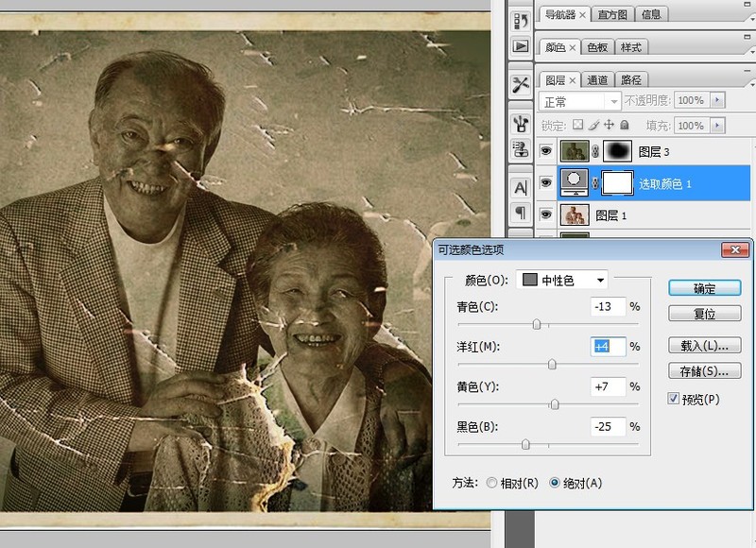Image resolution: width=756 pixels, height=548 pixels.
Task: Open the Clone Source stamp icon
Action: tap(521, 149)
